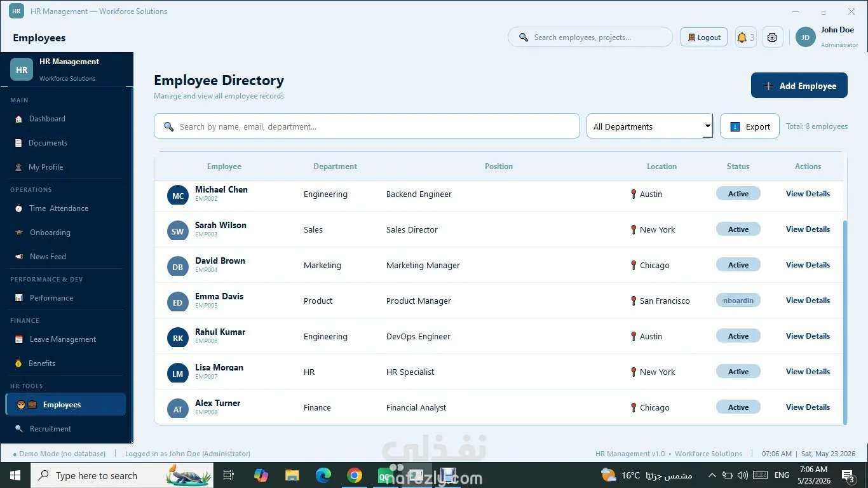
Task: View Details for Michael Chen
Action: point(808,194)
